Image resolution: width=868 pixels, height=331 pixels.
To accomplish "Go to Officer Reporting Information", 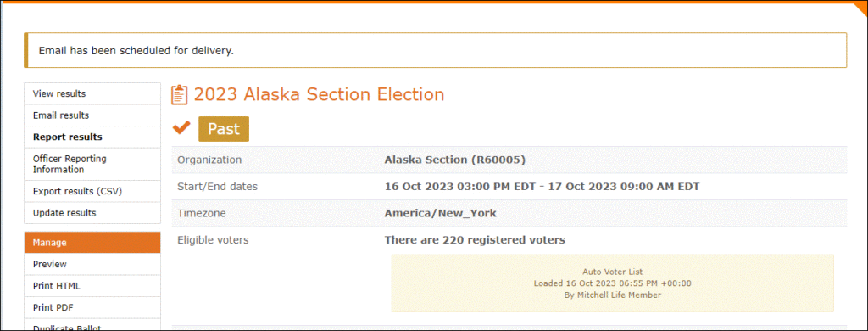I will (92, 164).
